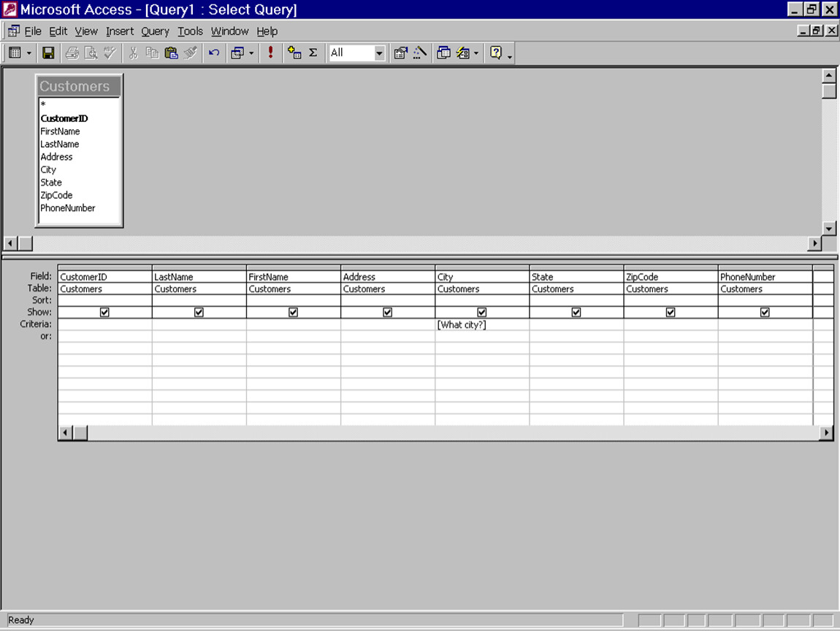
Task: Open the Properties toolbar icon
Action: [x=400, y=53]
